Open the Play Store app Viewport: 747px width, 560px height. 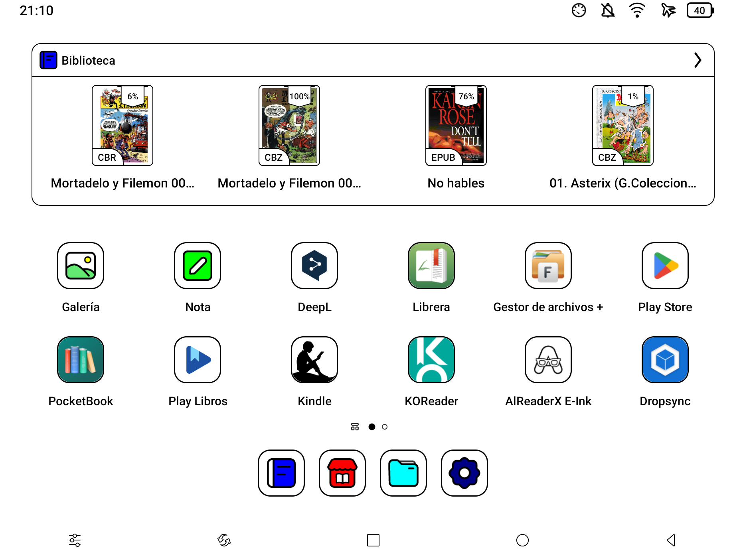coord(665,266)
